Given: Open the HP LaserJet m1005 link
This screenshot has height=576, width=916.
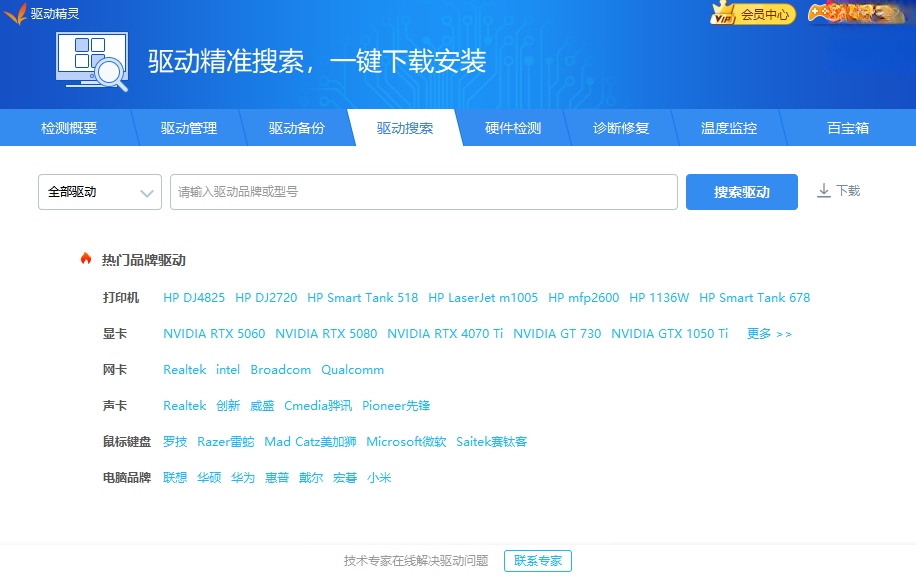Looking at the screenshot, I should 483,298.
